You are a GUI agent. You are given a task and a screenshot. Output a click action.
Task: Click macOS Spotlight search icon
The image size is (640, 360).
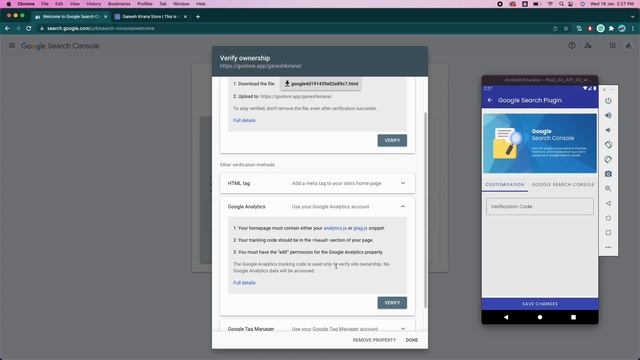pos(562,4)
